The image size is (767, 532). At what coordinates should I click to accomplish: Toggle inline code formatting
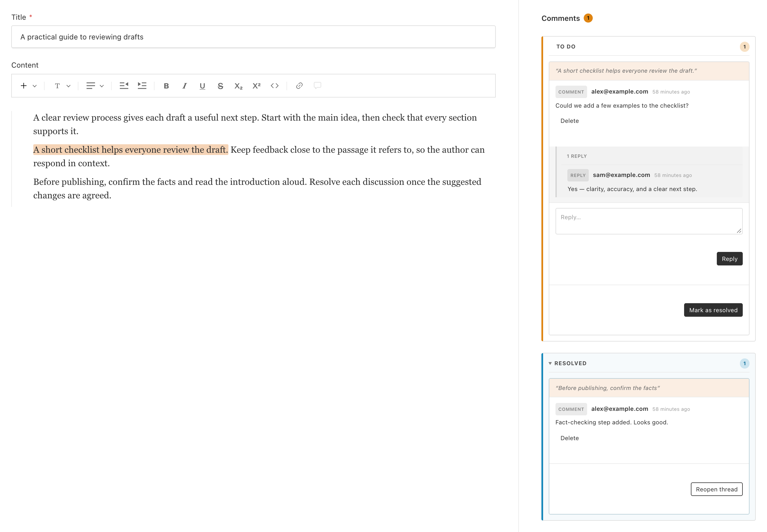274,86
